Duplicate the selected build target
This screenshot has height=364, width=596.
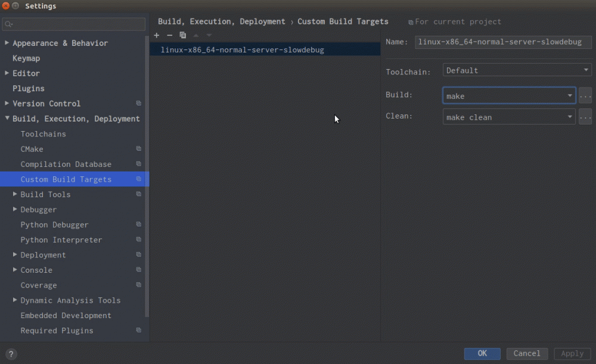click(182, 35)
